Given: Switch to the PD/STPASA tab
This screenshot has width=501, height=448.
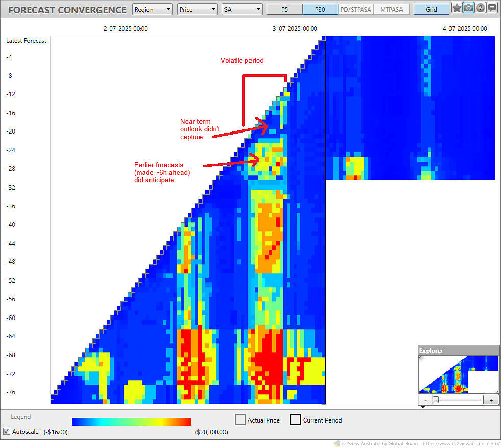Looking at the screenshot, I should click(356, 9).
